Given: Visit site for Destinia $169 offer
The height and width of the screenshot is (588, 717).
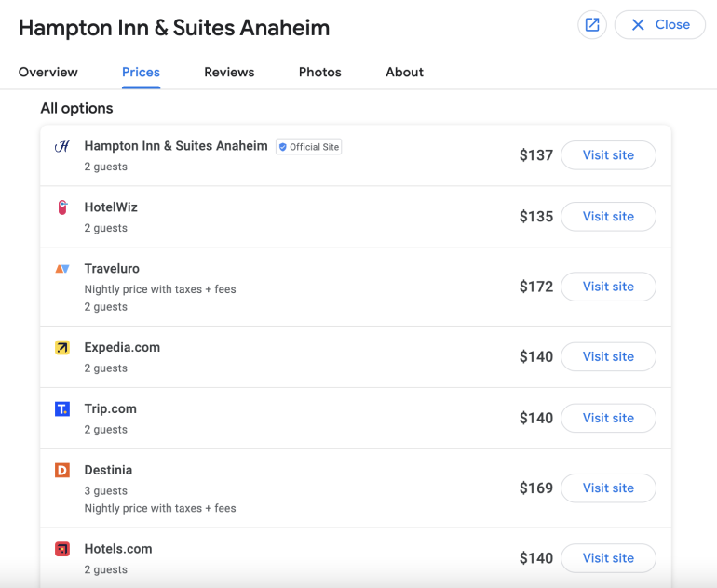Looking at the screenshot, I should [608, 488].
